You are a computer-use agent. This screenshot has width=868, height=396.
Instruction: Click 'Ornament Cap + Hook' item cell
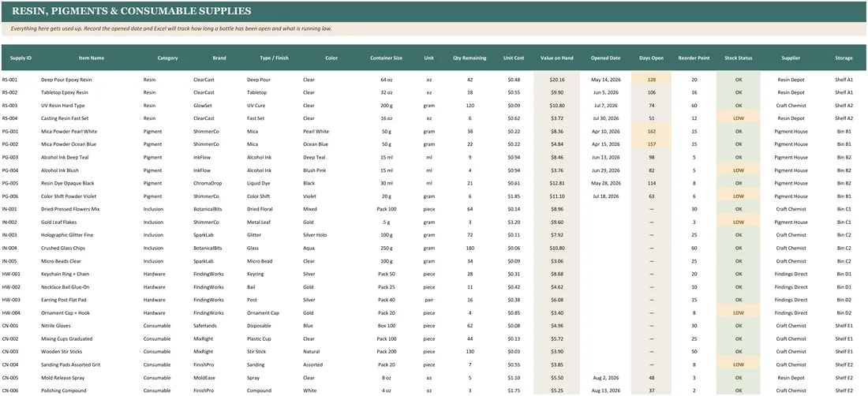[65, 313]
